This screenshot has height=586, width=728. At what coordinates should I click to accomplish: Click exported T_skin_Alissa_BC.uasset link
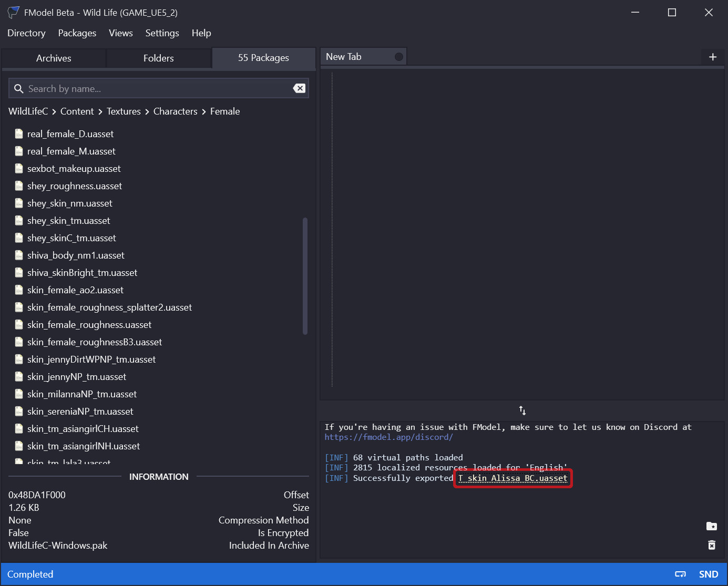tap(512, 478)
